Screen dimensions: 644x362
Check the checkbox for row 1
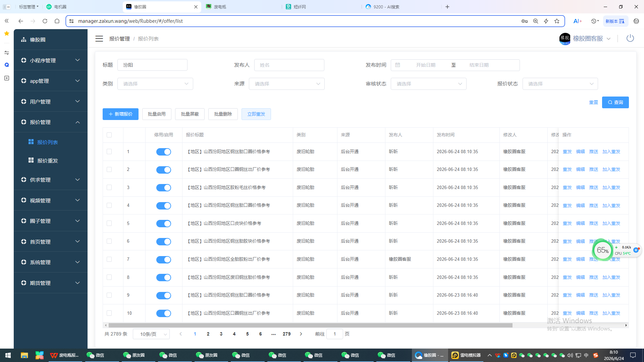(x=109, y=152)
